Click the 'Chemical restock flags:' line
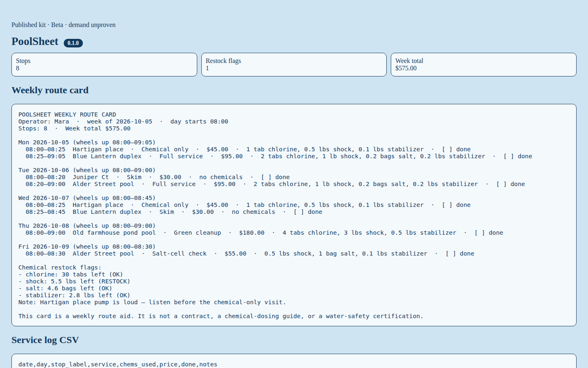Image resolution: width=588 pixels, height=368 pixels. [x=60, y=267]
